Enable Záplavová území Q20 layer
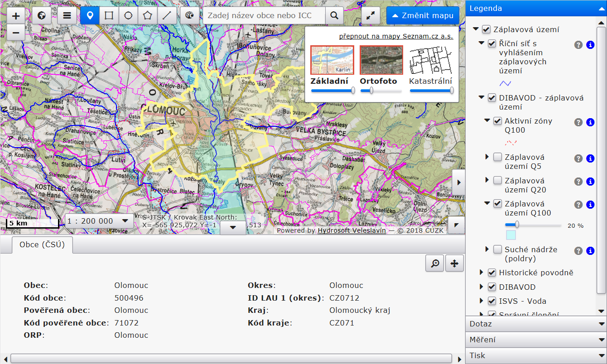This screenshot has width=607, height=364. (497, 180)
